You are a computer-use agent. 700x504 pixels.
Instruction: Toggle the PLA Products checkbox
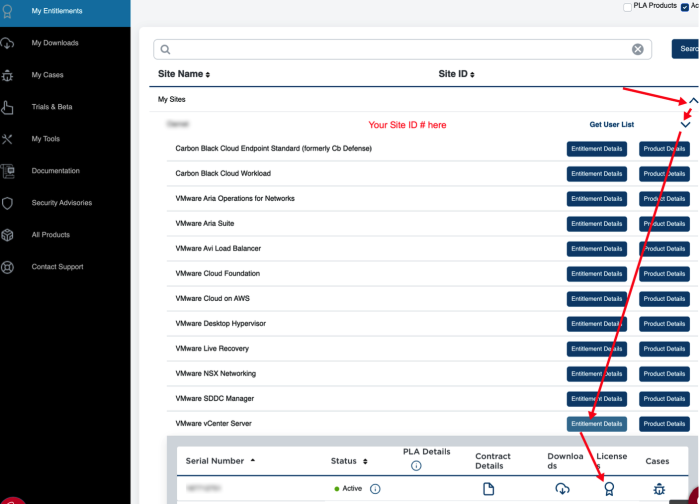point(627,7)
